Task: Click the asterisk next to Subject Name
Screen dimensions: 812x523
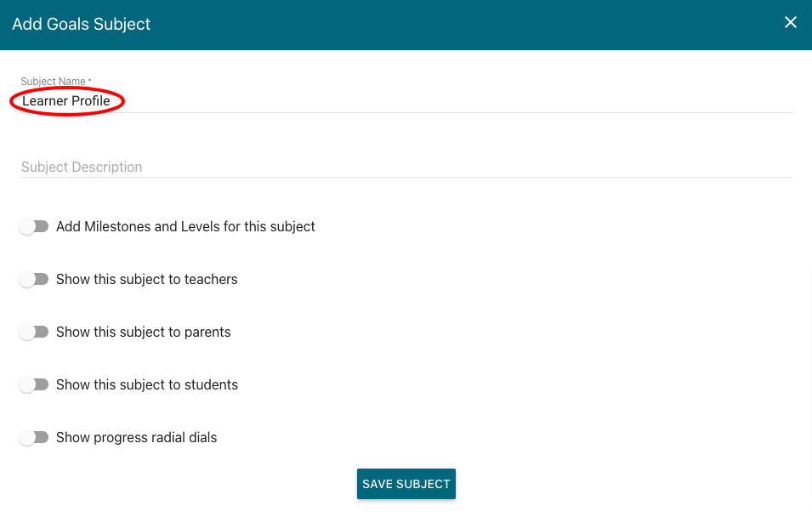Action: (x=89, y=80)
